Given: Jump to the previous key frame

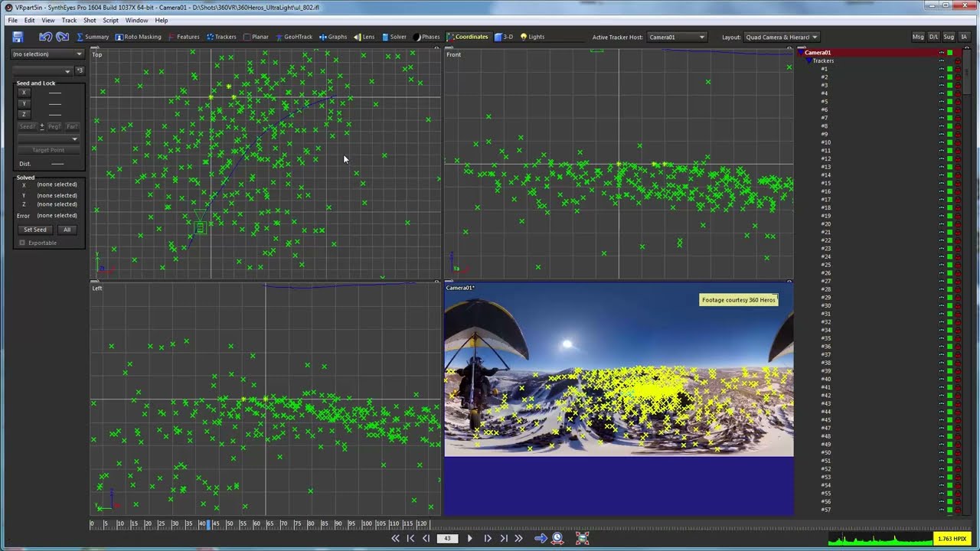Looking at the screenshot, I should point(410,539).
